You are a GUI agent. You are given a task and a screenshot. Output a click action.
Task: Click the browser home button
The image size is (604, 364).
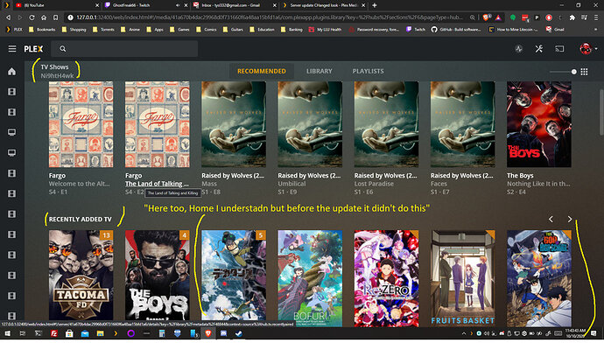(44, 17)
